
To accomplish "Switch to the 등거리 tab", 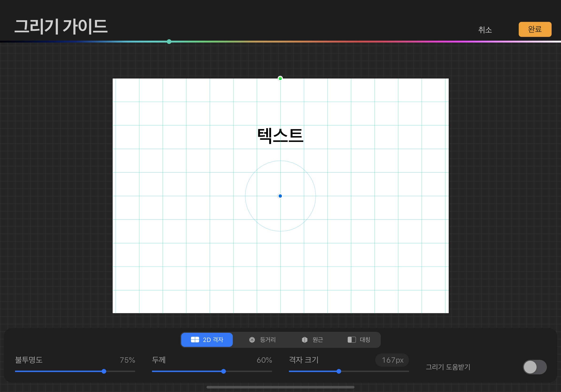I will click(x=267, y=340).
